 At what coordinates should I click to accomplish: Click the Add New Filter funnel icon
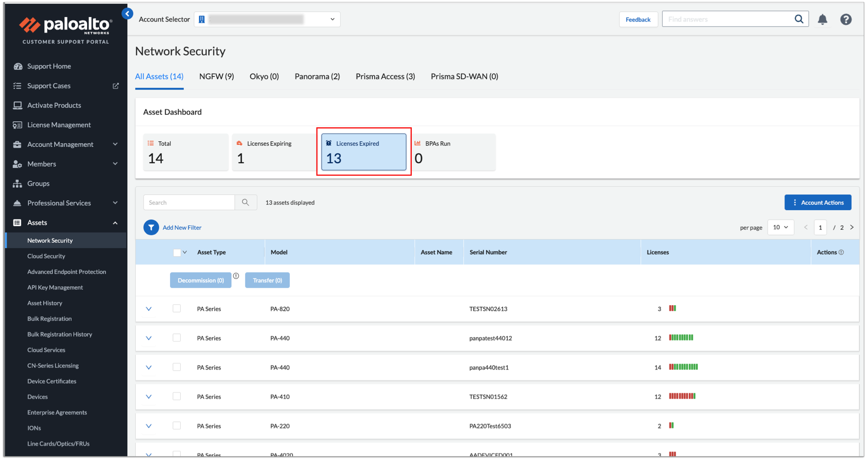151,227
